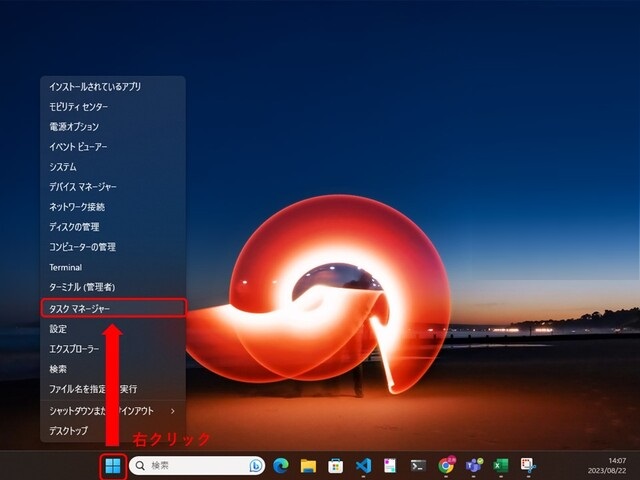The image size is (640, 480).
Task: Open the Terminal taskbar icon
Action: (x=418, y=465)
